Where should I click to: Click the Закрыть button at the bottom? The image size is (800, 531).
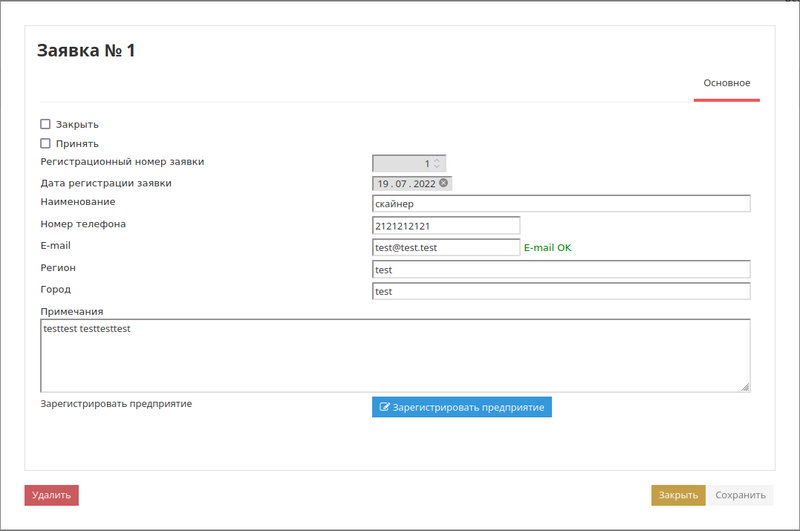[678, 495]
